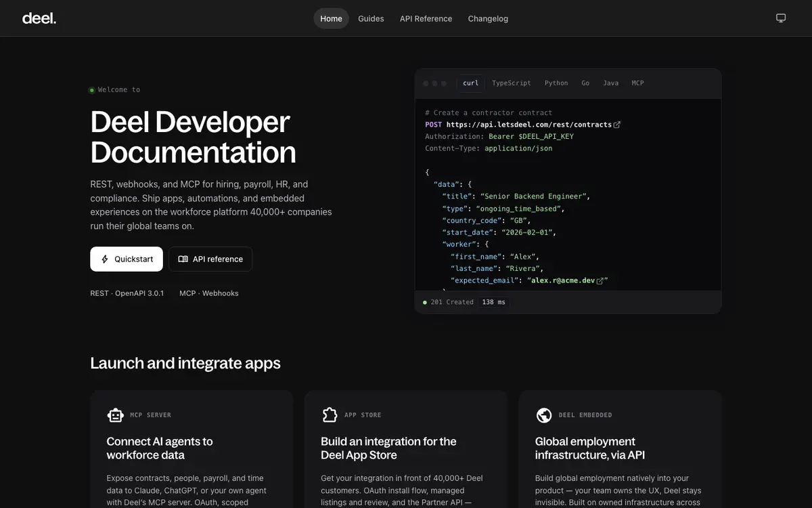Click the 'DEEL EMBEDDED' card label
The height and width of the screenshot is (508, 812).
(585, 415)
